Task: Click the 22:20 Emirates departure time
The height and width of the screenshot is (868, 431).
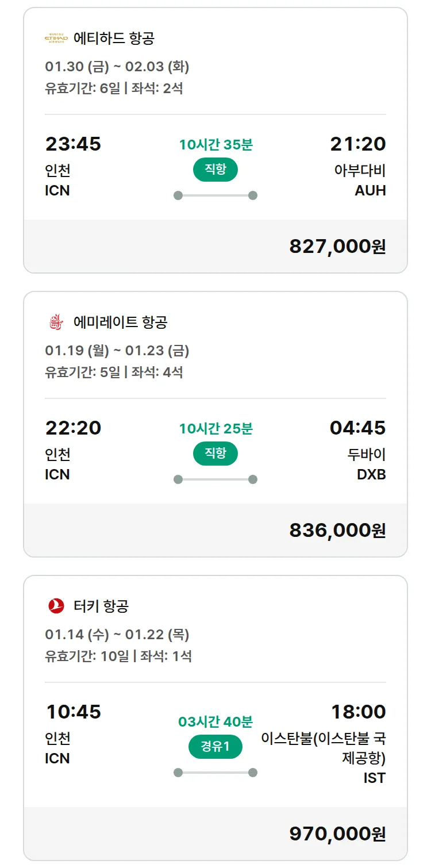Action: 73,428
